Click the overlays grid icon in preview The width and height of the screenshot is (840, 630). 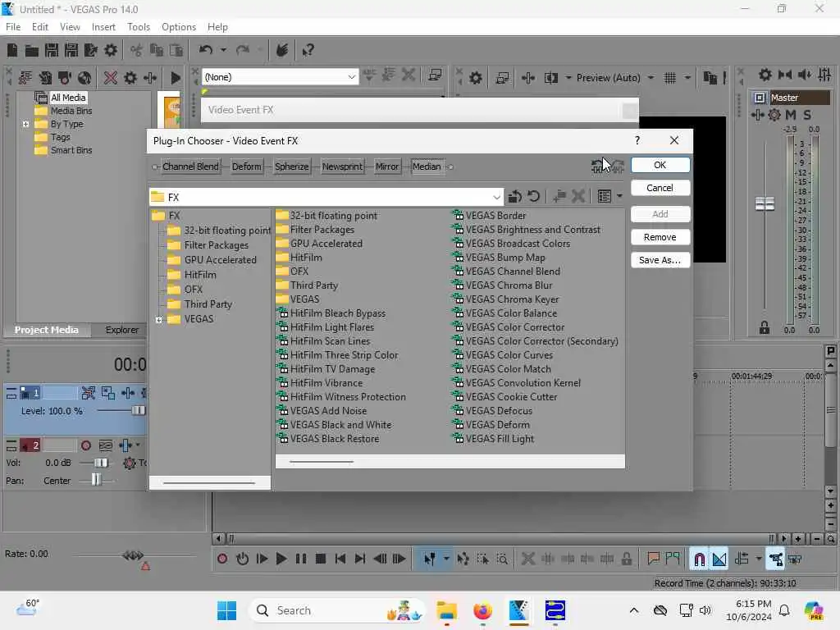click(670, 78)
